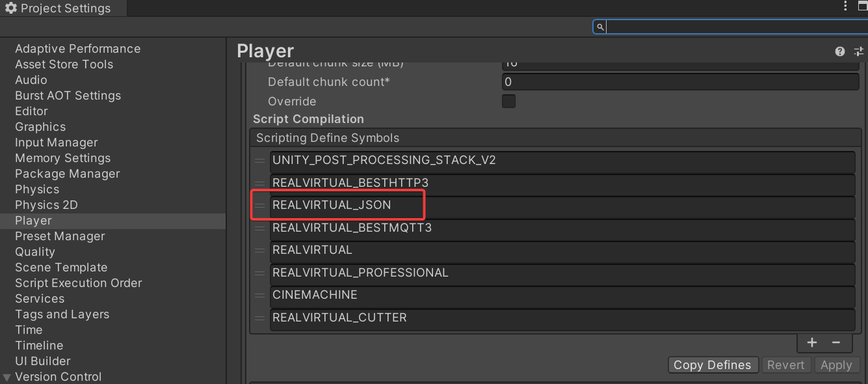
Task: Enable the Override checkbox
Action: (x=508, y=102)
